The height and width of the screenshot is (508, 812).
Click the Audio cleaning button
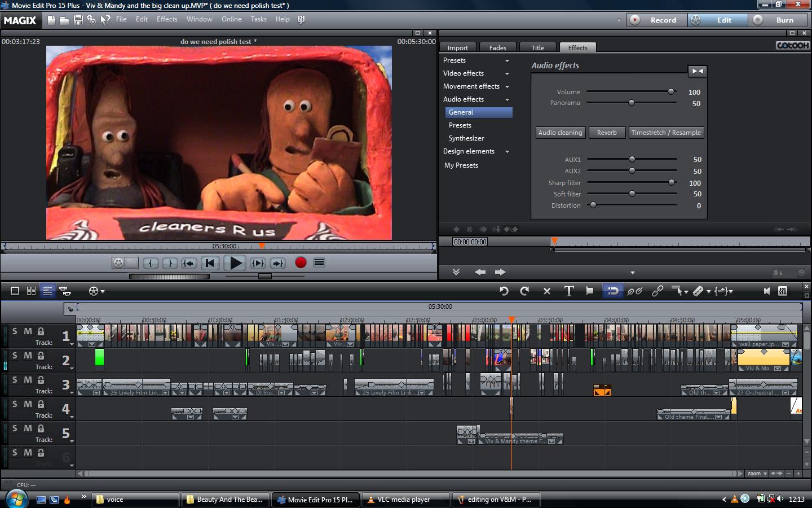[x=560, y=133]
